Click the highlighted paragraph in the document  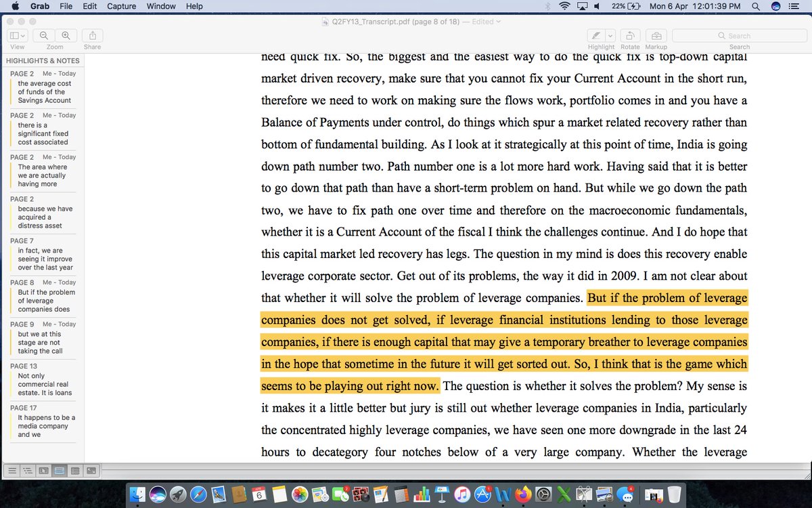click(x=504, y=342)
